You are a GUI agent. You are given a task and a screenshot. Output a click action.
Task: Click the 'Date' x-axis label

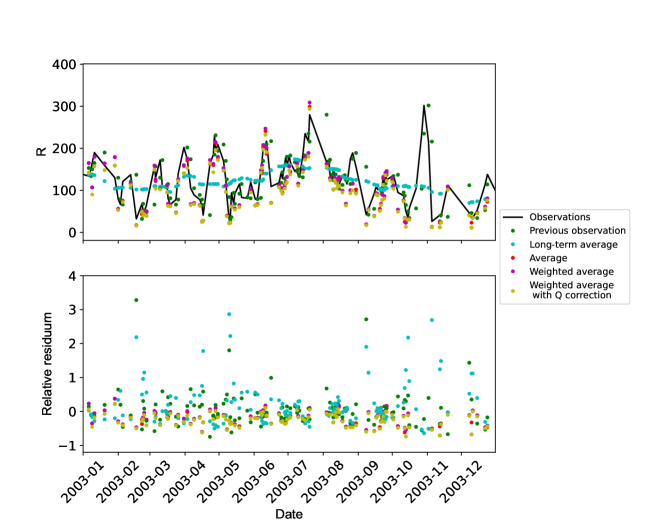pyautogui.click(x=289, y=514)
